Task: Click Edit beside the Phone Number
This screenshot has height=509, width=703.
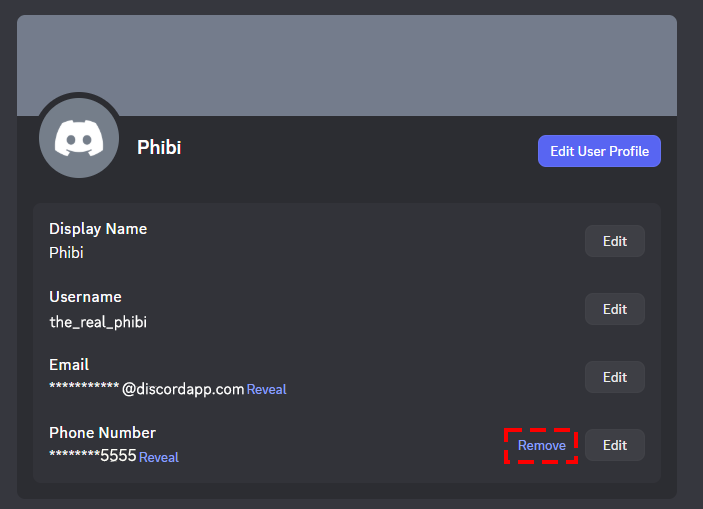Action: point(614,445)
